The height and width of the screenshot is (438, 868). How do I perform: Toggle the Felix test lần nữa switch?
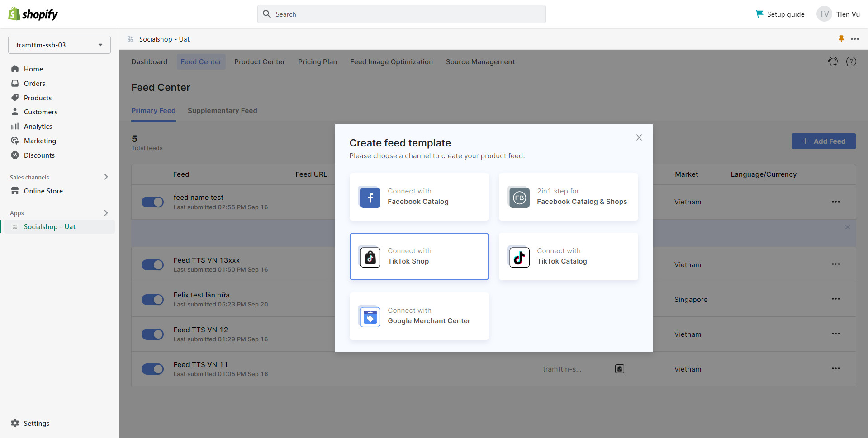(x=152, y=299)
